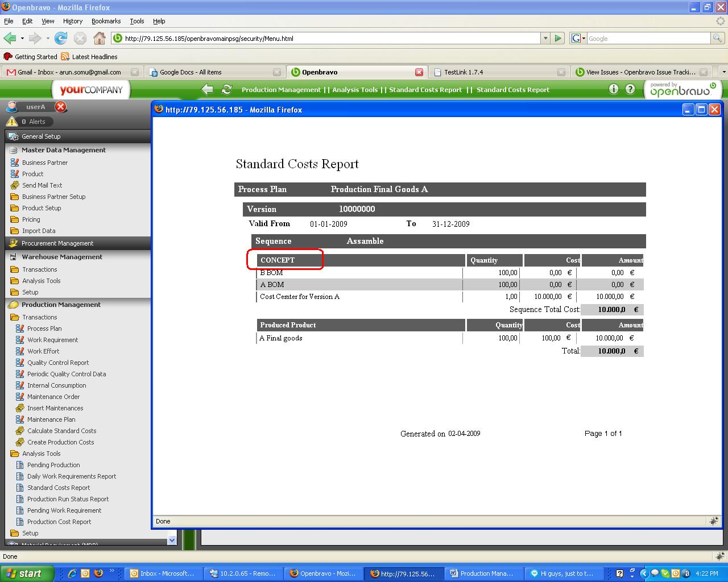Click the Openbravo back arrow icon
Viewport: 728px width, 582px height.
(208, 89)
